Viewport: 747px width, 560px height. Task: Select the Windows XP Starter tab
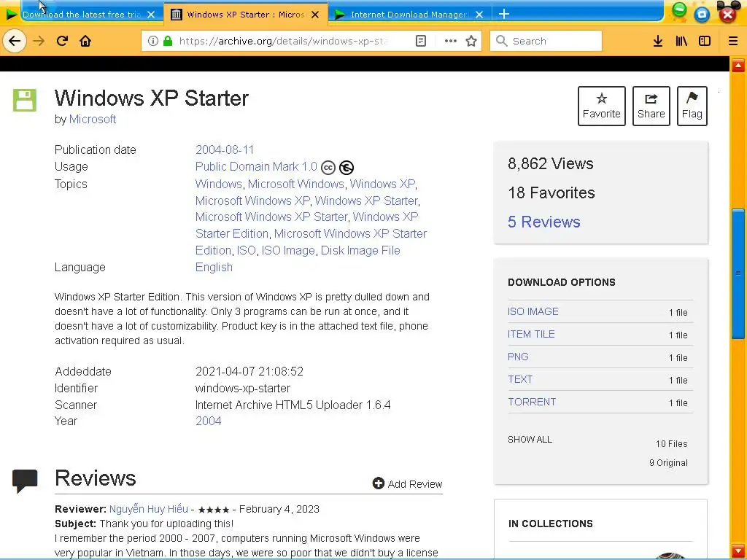(x=245, y=15)
